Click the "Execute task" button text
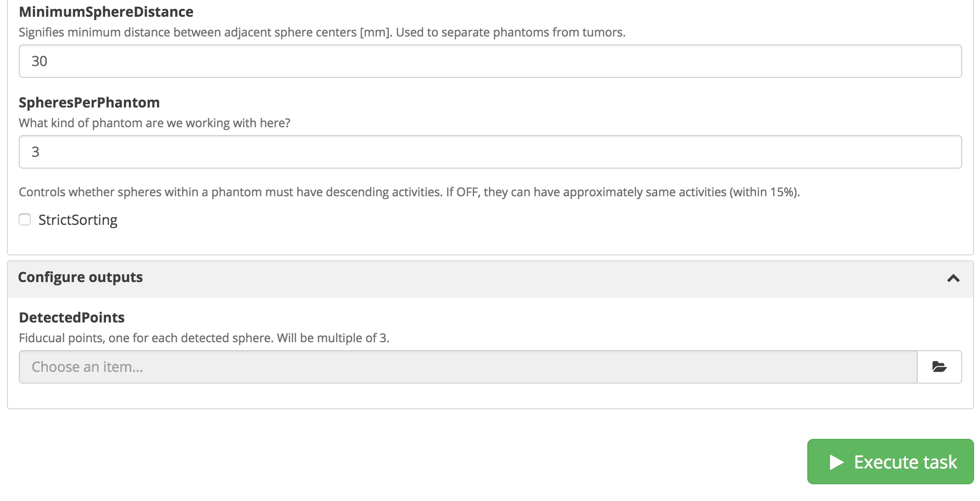 [x=905, y=462]
